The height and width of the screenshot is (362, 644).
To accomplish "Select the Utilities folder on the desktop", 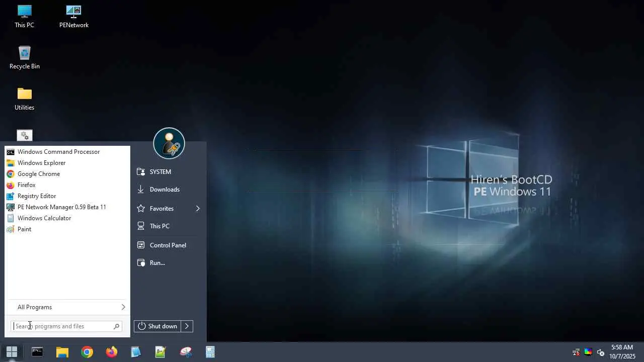I will click(25, 99).
